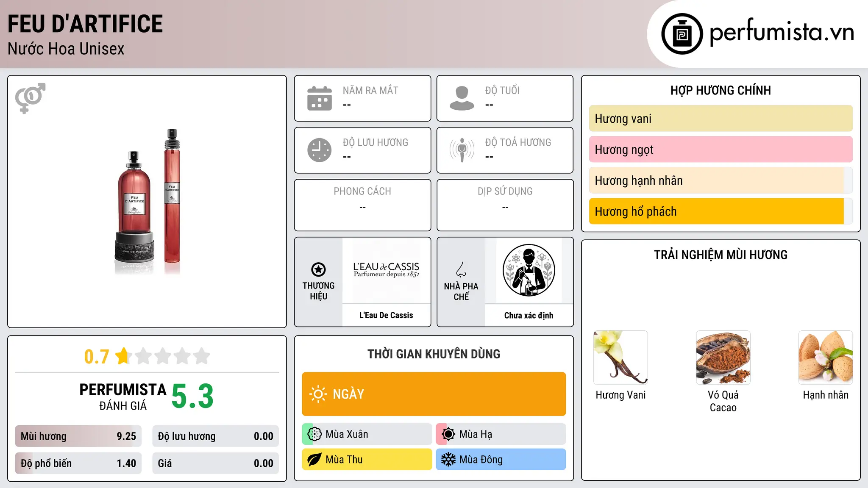Click the Mùi hương 9.25 score bar

pyautogui.click(x=78, y=436)
